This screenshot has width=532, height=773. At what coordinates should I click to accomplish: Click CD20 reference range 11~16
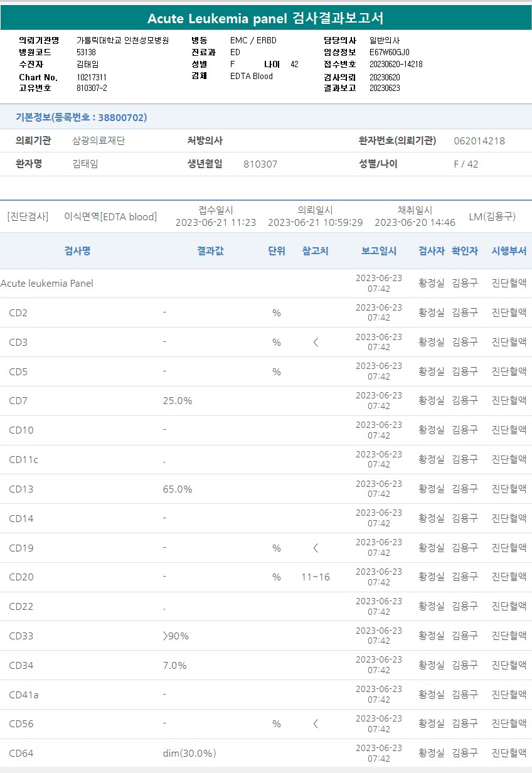pyautogui.click(x=316, y=577)
